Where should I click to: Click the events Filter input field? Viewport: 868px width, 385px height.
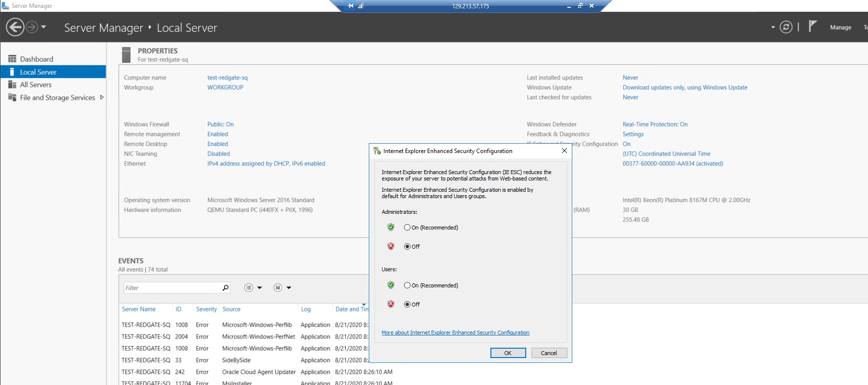pos(172,288)
